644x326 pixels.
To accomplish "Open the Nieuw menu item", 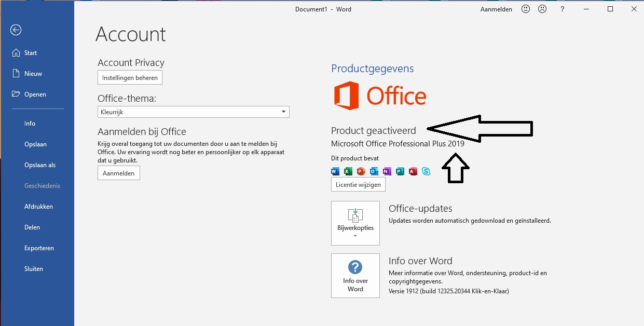I will (33, 74).
